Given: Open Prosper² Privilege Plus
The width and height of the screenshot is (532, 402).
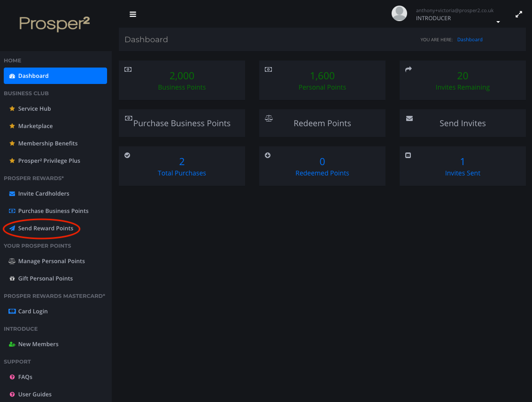Looking at the screenshot, I should click(49, 161).
